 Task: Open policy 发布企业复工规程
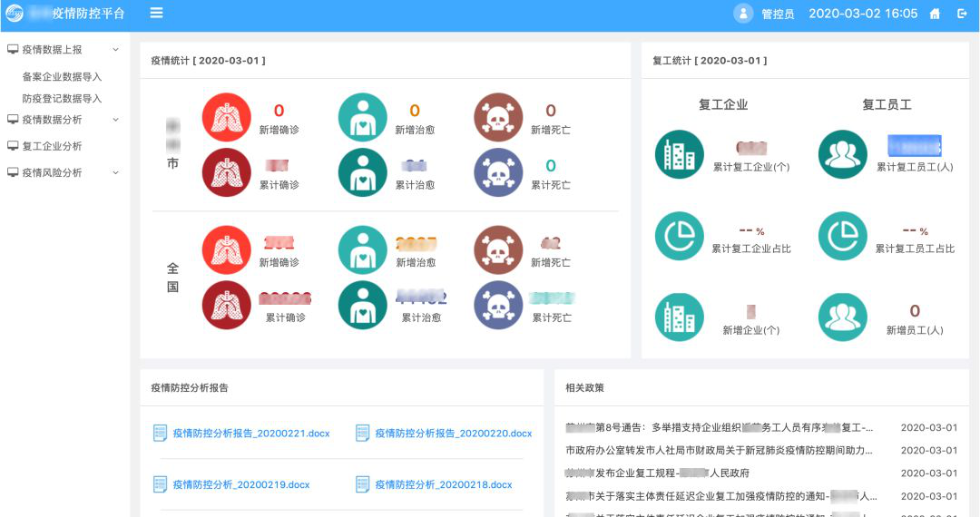pyautogui.click(x=658, y=473)
